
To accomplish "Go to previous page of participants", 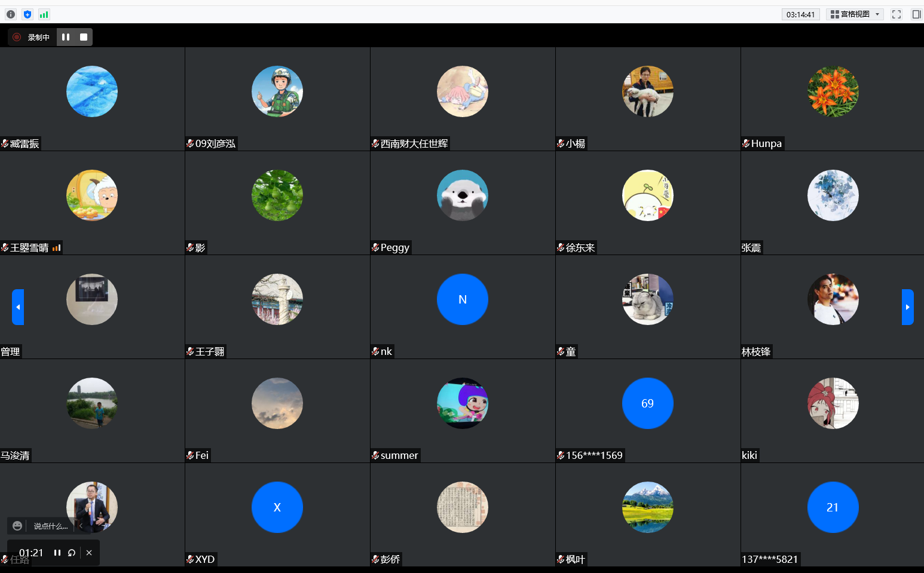I will pos(18,307).
